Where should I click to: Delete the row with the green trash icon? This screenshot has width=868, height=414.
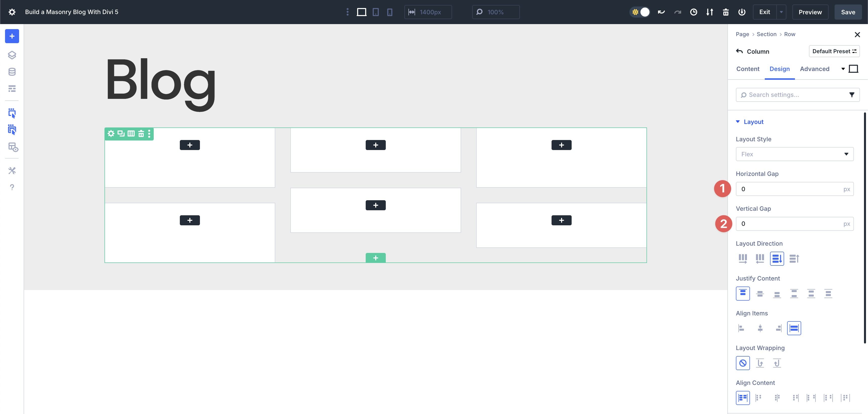click(141, 134)
